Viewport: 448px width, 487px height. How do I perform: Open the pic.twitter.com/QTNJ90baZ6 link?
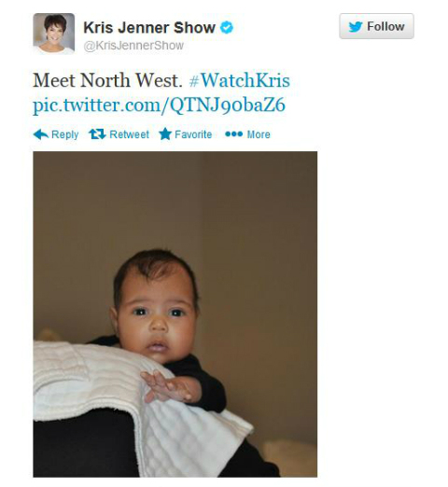(159, 104)
